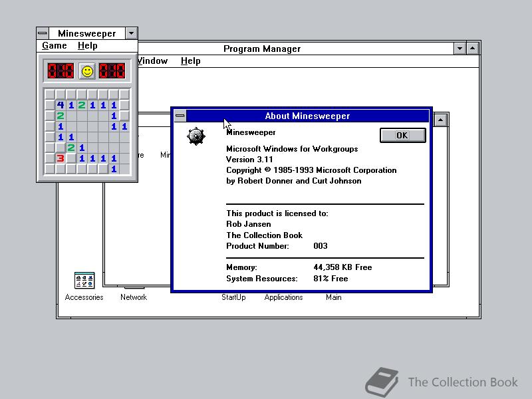Click '81% Free' system resources value
This screenshot has height=399, width=532.
pyautogui.click(x=331, y=279)
